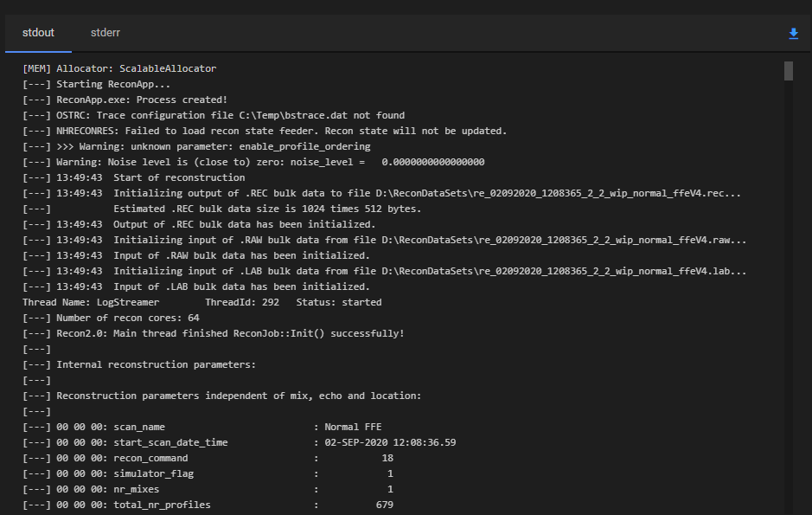Screen dimensions: 812x515
Task: Download the log output file
Action: click(x=793, y=34)
